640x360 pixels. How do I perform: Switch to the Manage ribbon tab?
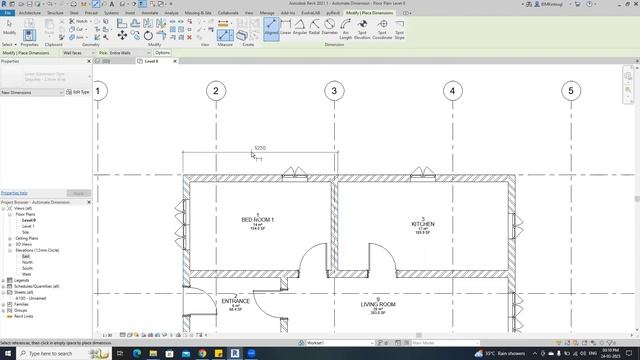tap(267, 13)
